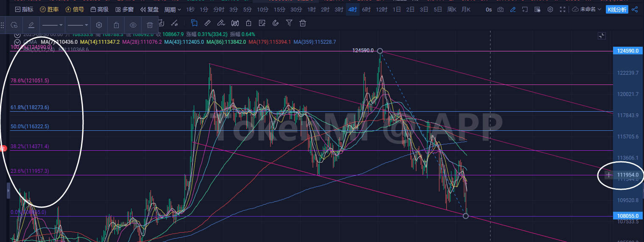Select the candlestick pattern tool
This screenshot has width=644, height=242.
[x=234, y=23]
